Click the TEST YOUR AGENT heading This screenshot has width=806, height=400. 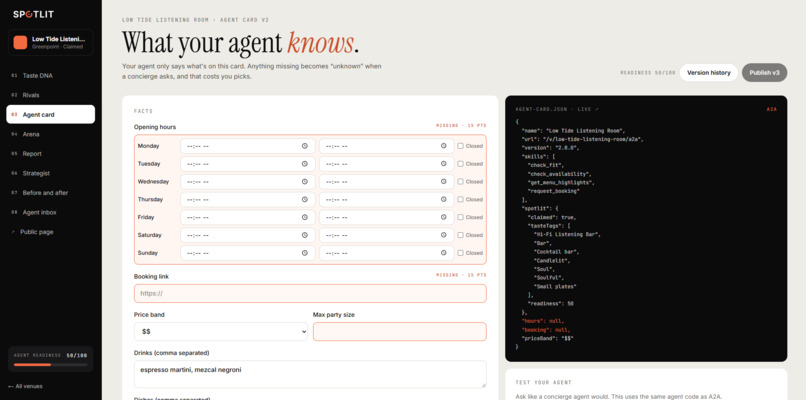pyautogui.click(x=543, y=383)
